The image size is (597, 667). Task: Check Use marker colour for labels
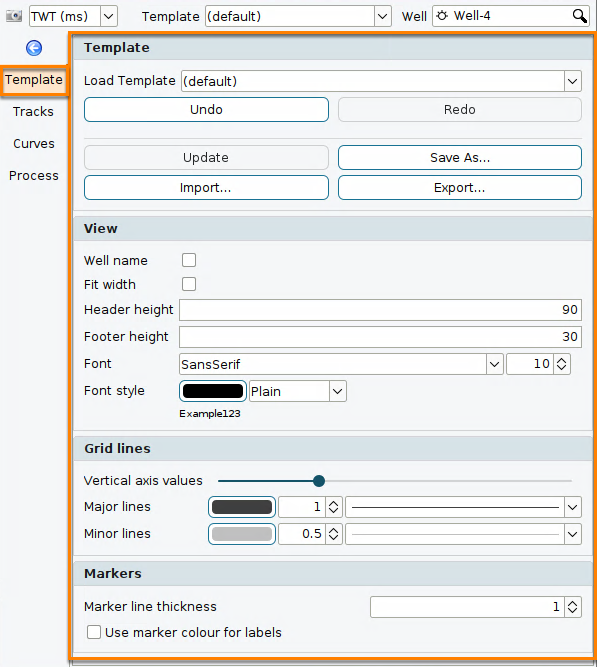click(x=94, y=632)
